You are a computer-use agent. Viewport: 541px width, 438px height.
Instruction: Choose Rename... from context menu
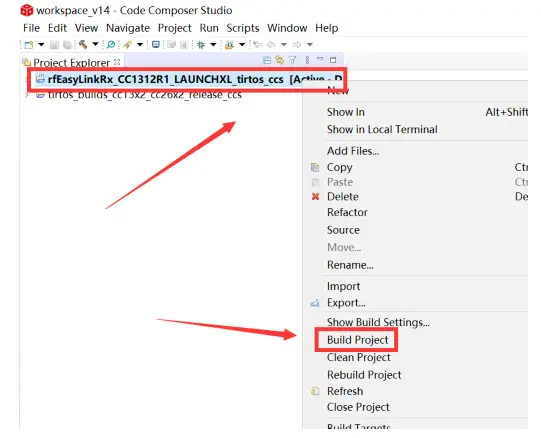point(350,265)
